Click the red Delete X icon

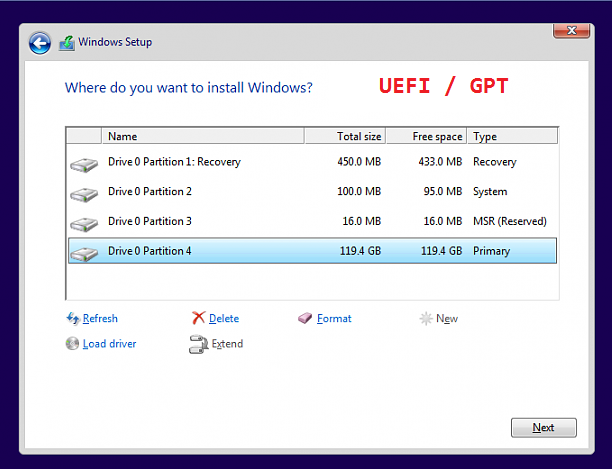point(198,318)
